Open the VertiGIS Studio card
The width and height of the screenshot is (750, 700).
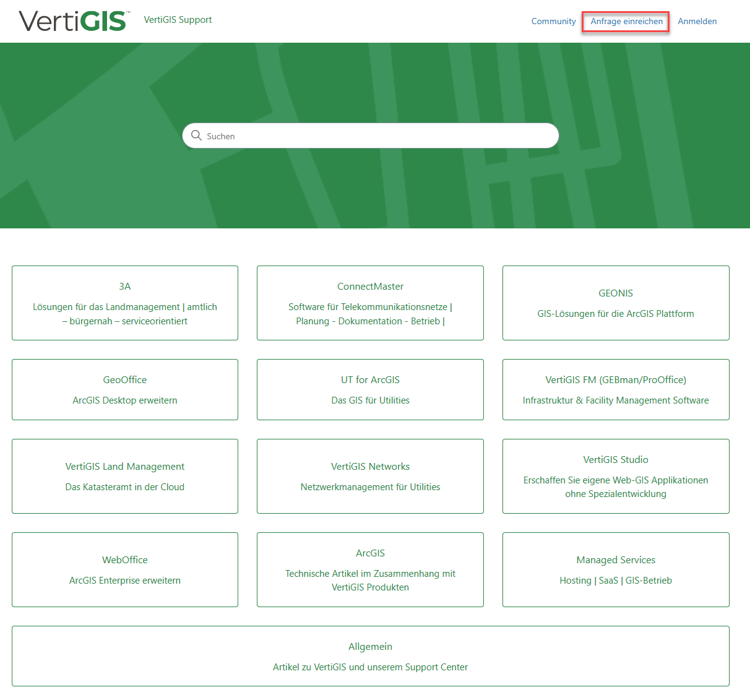[616, 476]
